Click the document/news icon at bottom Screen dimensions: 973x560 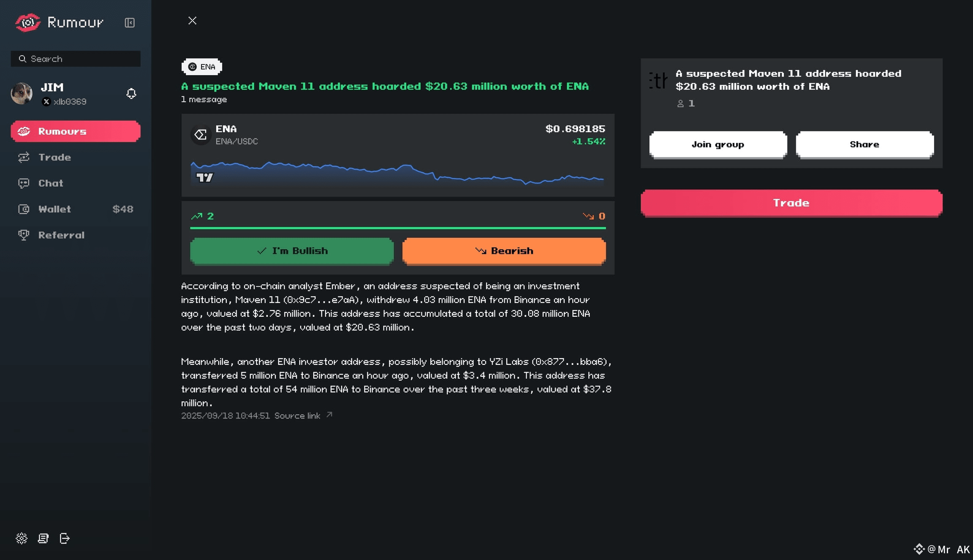(43, 538)
